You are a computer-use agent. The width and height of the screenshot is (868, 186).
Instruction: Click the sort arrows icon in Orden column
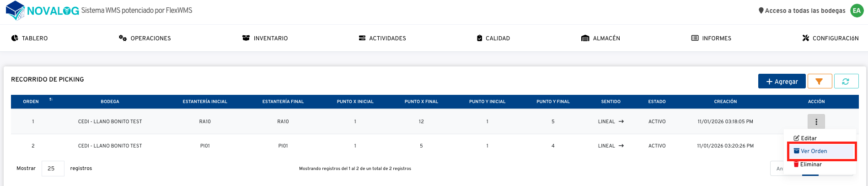51,99
